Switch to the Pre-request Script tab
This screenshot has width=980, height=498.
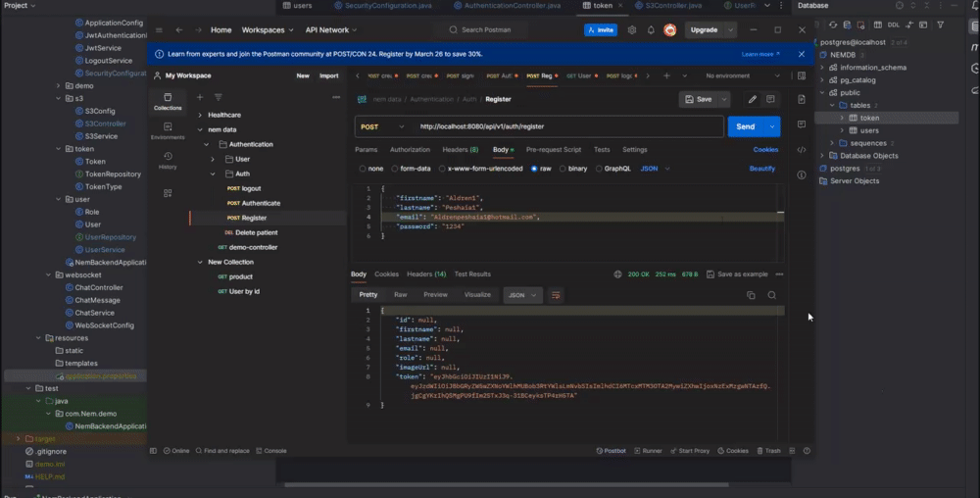point(553,150)
